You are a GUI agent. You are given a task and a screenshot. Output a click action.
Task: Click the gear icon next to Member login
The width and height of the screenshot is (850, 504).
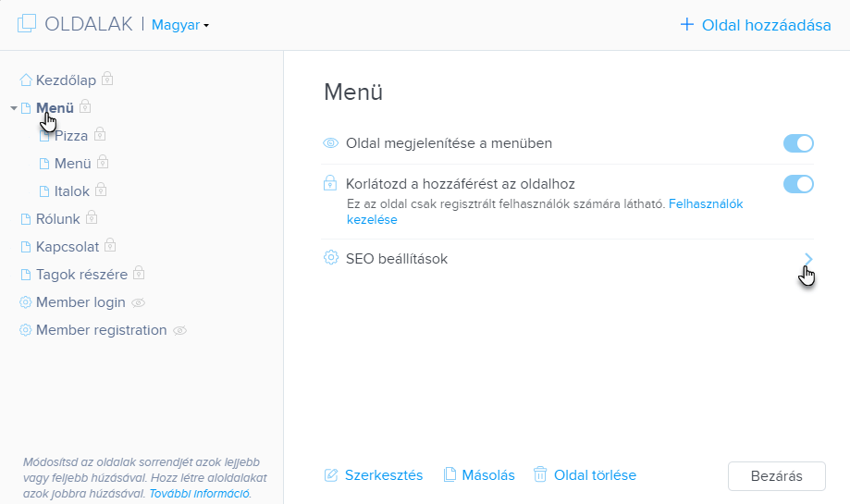click(x=26, y=302)
